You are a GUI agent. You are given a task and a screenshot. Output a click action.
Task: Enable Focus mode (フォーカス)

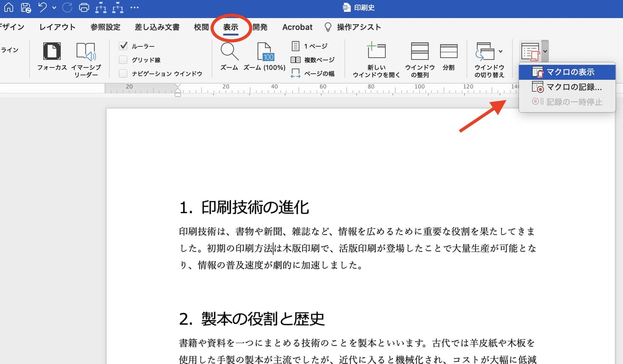click(x=52, y=56)
